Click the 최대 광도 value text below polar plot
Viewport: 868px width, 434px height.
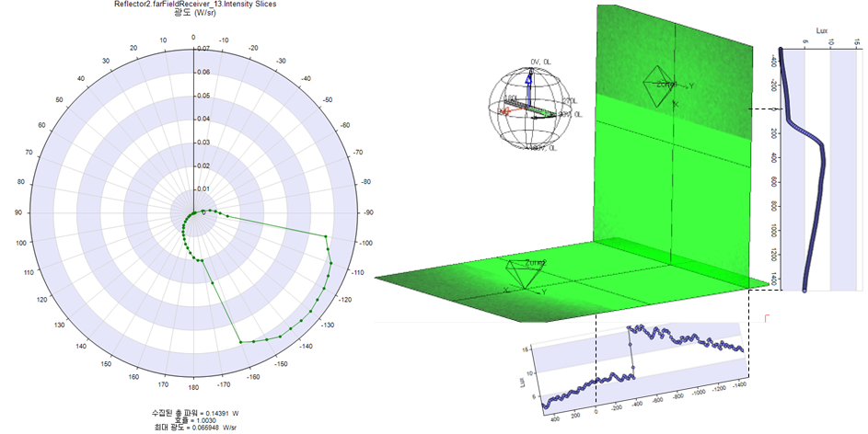point(192,428)
